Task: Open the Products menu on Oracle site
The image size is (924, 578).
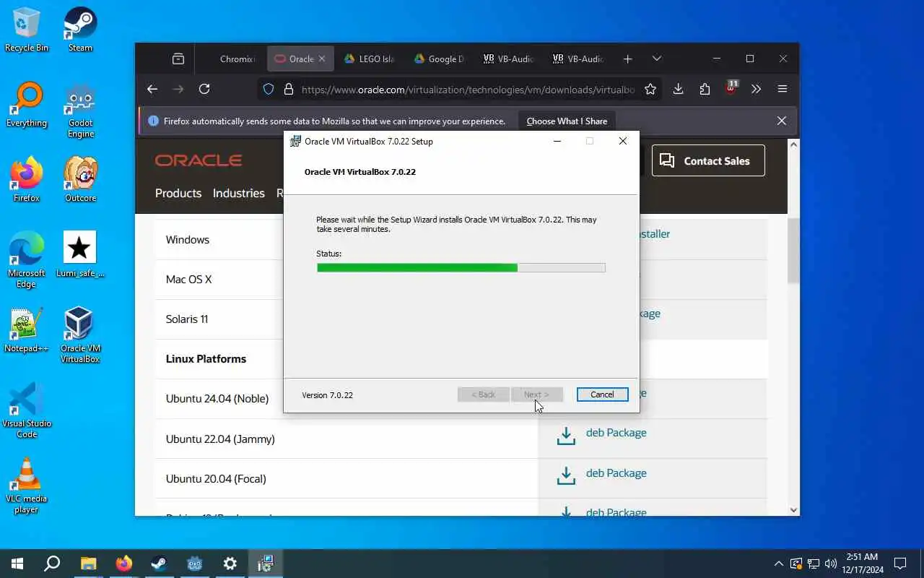Action: [178, 193]
